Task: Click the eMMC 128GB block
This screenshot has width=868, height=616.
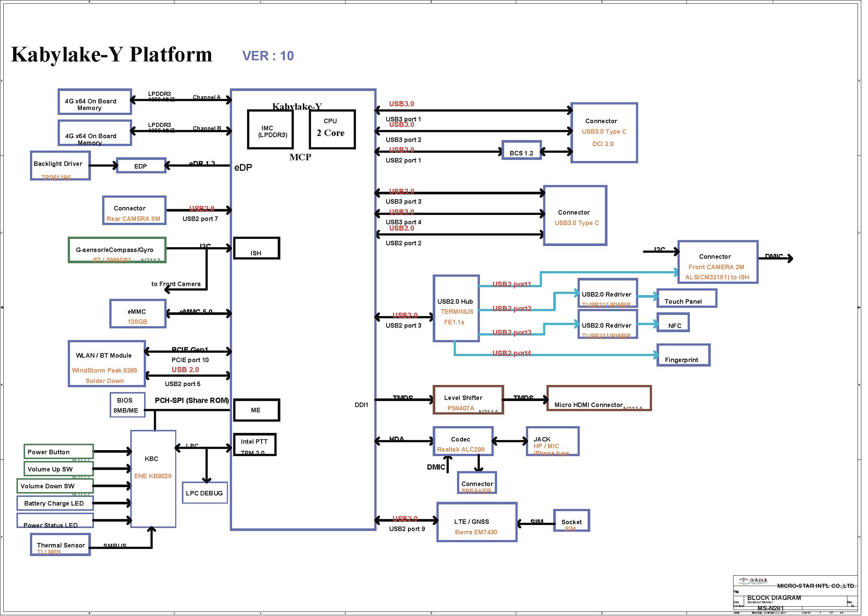Action: [138, 314]
